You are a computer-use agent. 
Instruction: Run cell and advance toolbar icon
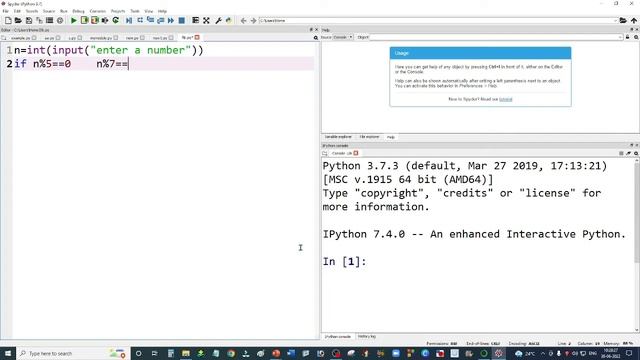[95, 20]
